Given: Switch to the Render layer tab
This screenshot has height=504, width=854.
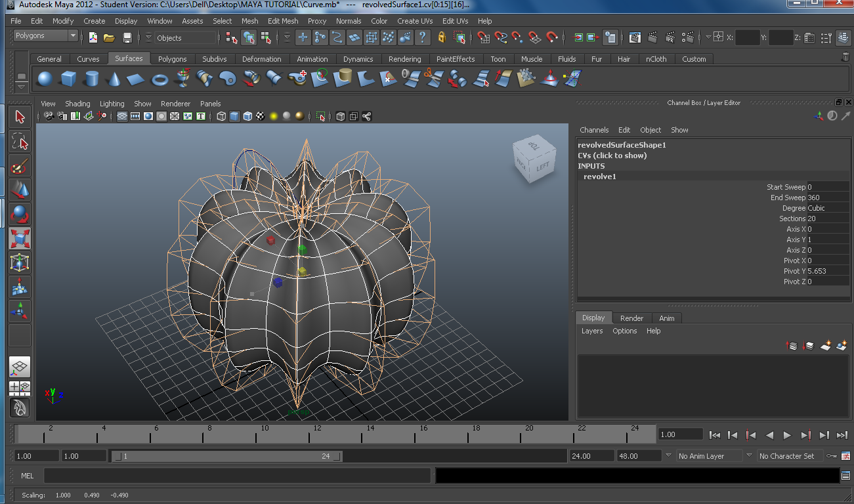Looking at the screenshot, I should tap(631, 318).
